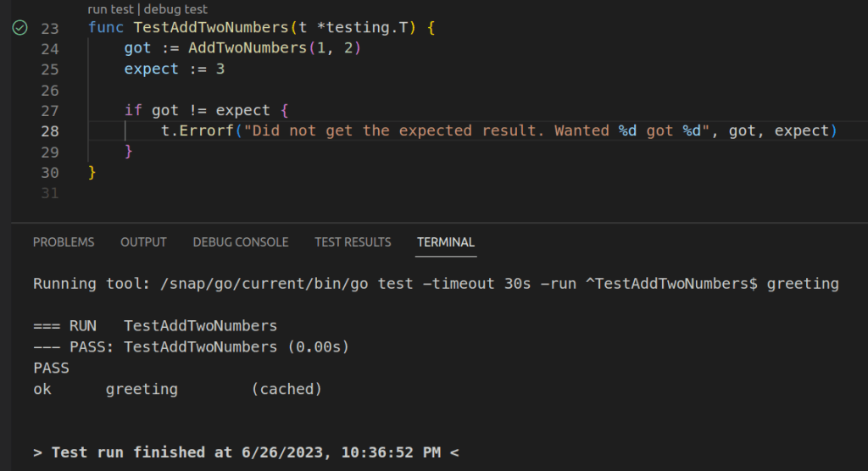
Task: Click the green test passed icon
Action: coord(20,28)
